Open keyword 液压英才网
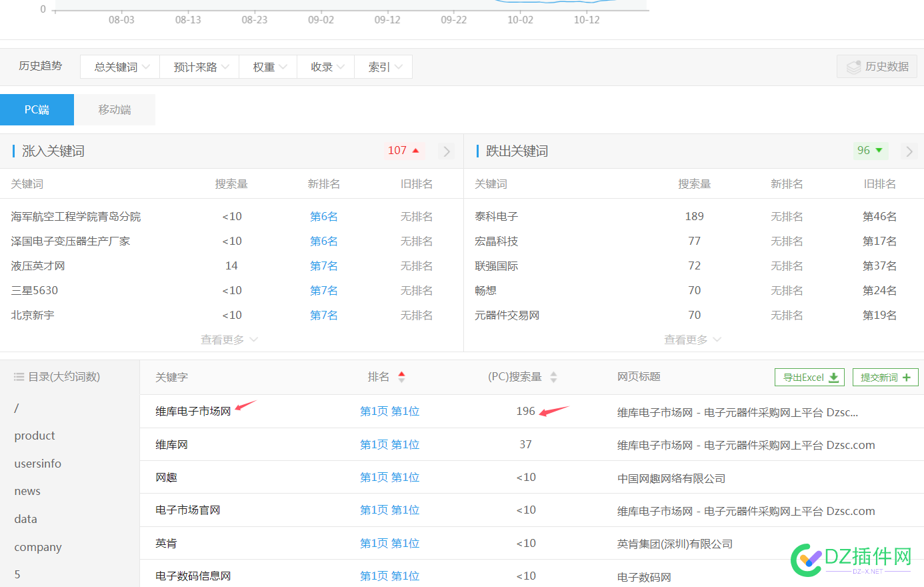Image resolution: width=924 pixels, height=587 pixels. click(38, 266)
